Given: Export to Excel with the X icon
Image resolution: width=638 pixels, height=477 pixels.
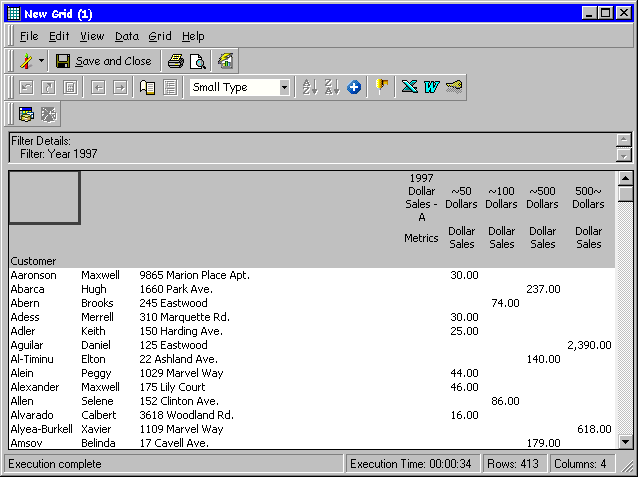Looking at the screenshot, I should click(x=409, y=87).
